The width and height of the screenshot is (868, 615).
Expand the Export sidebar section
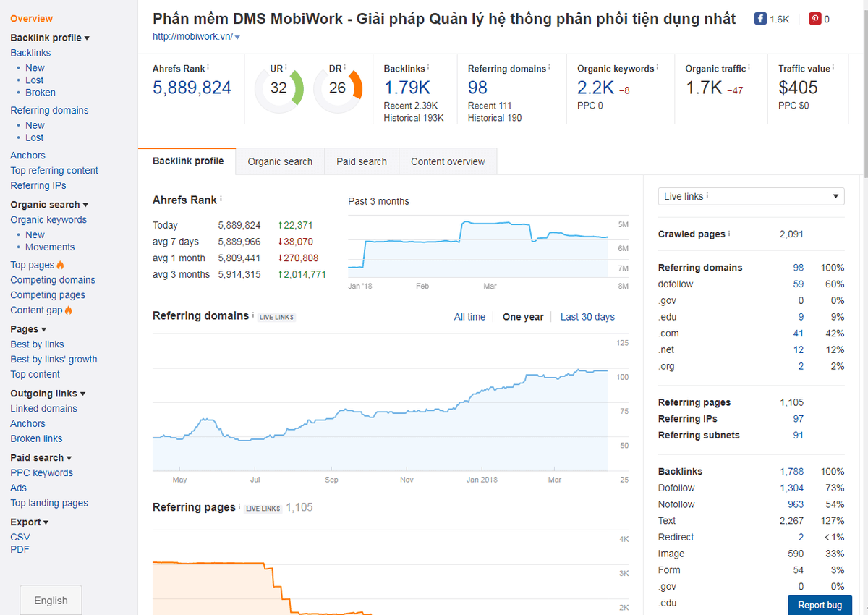[30, 522]
